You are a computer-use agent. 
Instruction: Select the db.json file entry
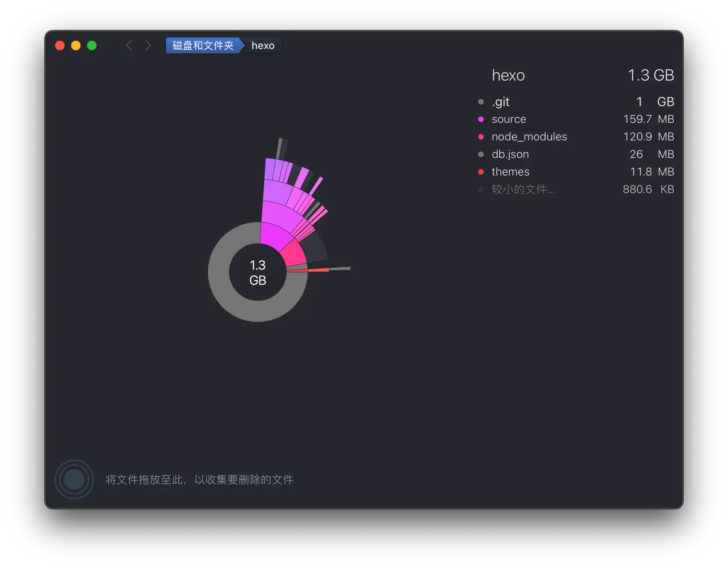pyautogui.click(x=510, y=154)
